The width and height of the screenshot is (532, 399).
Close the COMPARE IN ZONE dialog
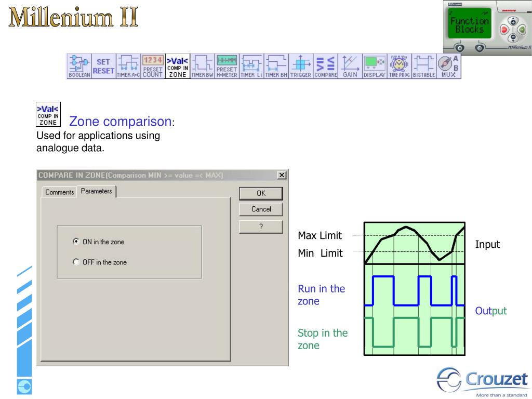click(282, 175)
